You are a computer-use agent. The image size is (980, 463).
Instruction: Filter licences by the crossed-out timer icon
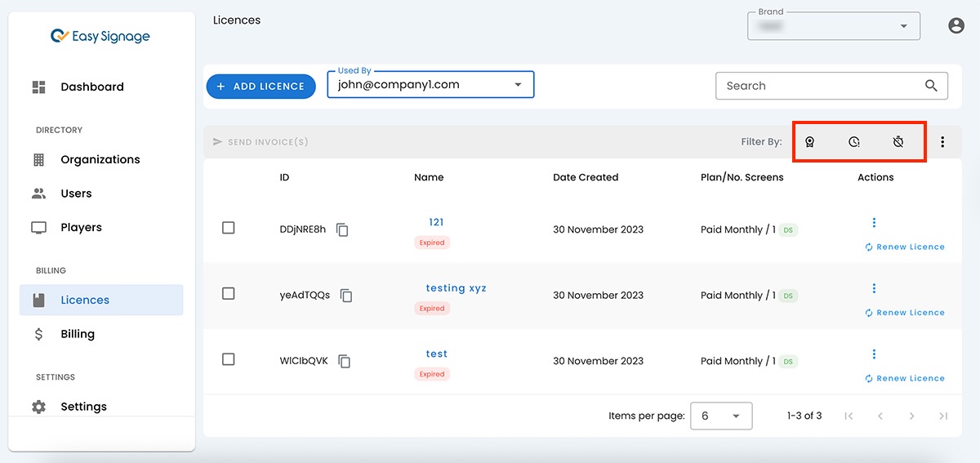click(898, 142)
